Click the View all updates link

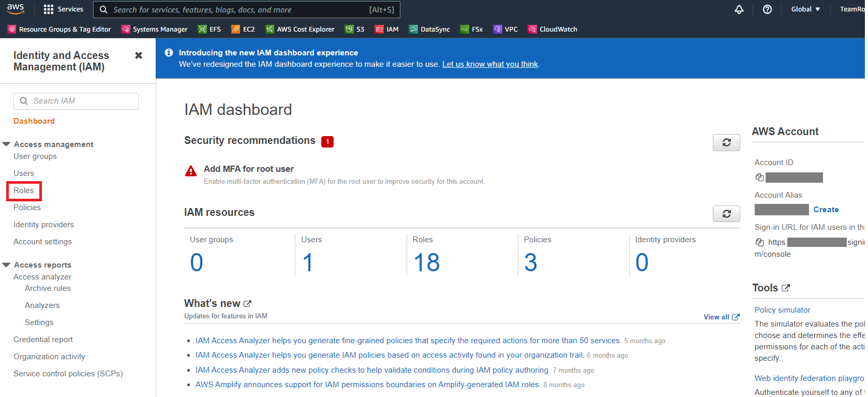[722, 317]
